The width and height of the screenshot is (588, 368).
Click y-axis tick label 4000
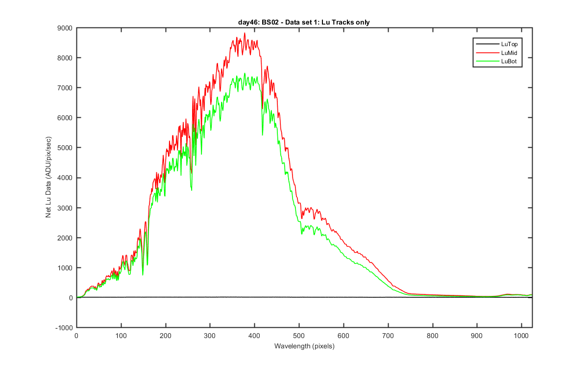(66, 178)
